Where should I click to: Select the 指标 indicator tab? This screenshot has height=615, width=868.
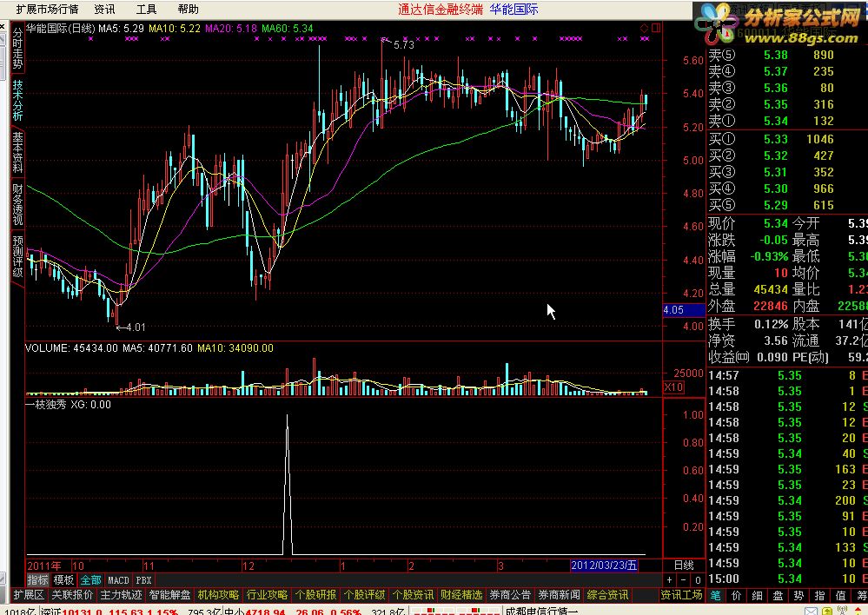[38, 580]
